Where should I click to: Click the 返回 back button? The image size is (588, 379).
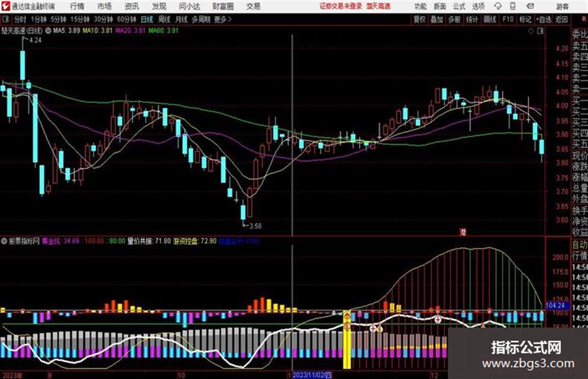point(562,19)
